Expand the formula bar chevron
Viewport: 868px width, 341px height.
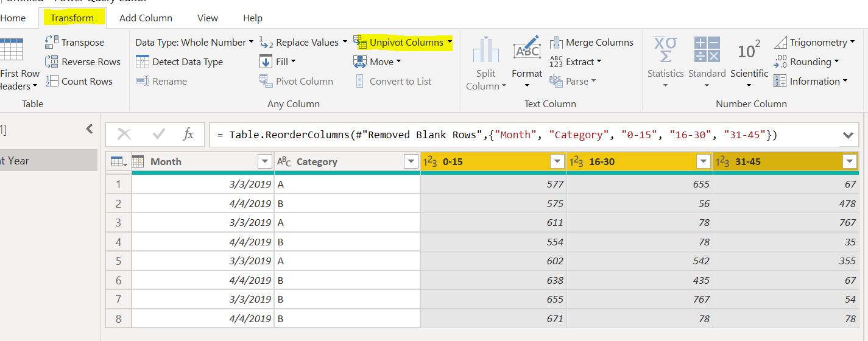848,135
